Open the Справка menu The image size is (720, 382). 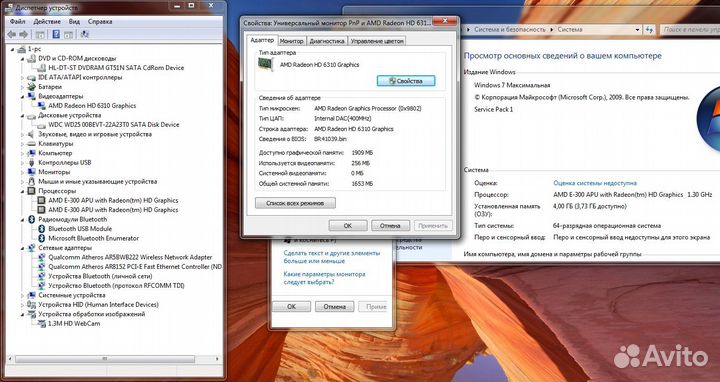(100, 22)
